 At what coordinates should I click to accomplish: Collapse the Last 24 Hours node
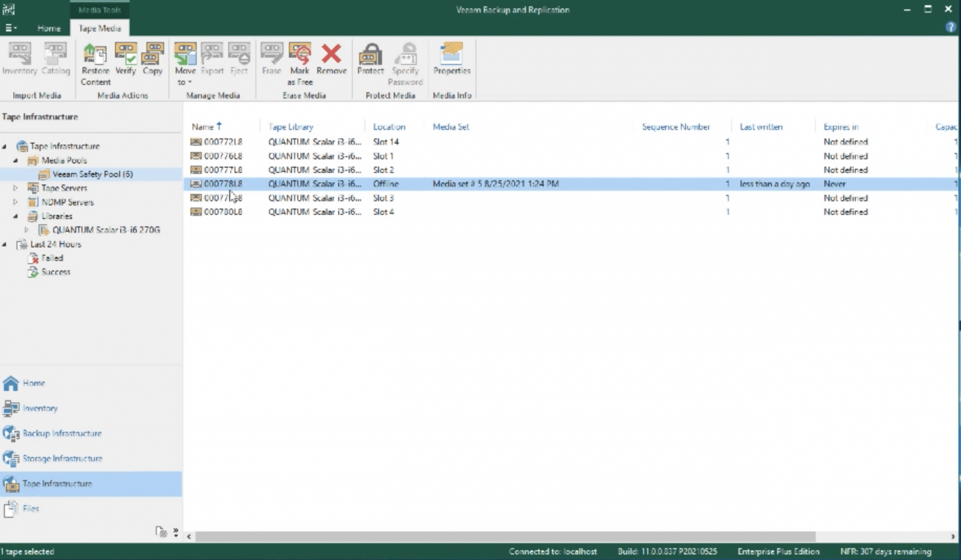coord(5,244)
